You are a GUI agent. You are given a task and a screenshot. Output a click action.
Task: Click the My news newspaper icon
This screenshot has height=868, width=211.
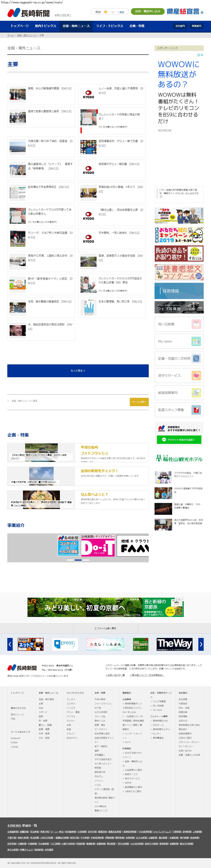[196, 341]
